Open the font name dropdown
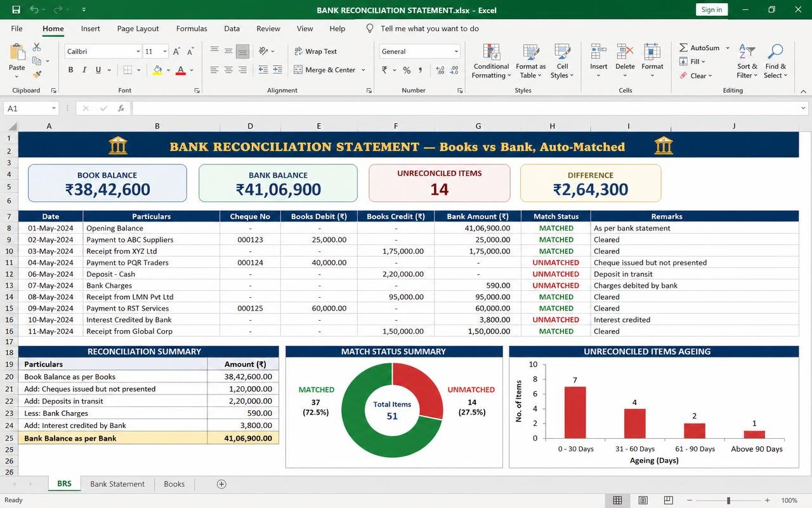812x508 pixels. 138,51
